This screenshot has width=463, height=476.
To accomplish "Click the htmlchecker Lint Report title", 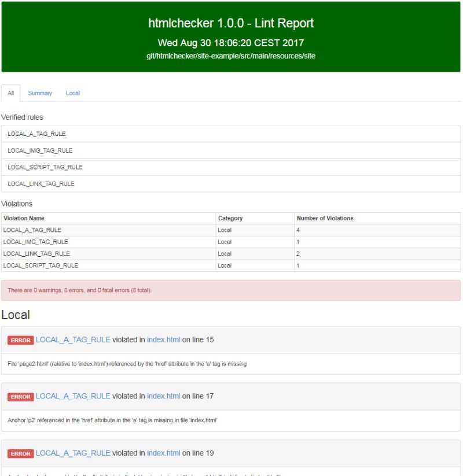I will pyautogui.click(x=231, y=24).
